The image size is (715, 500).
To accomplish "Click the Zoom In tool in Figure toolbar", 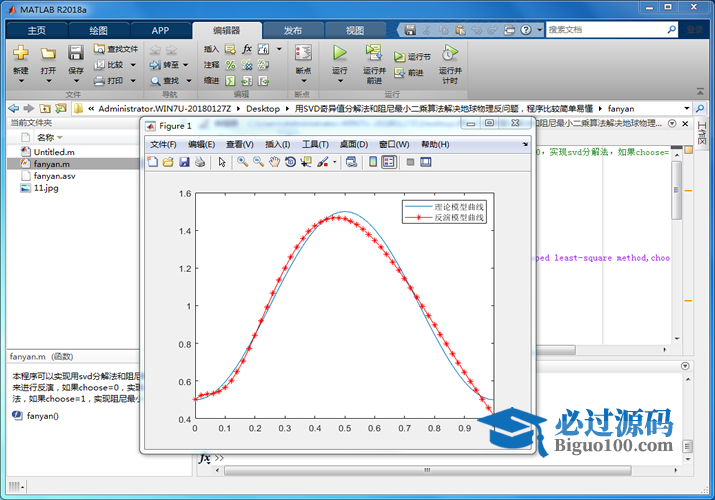I will click(242, 162).
